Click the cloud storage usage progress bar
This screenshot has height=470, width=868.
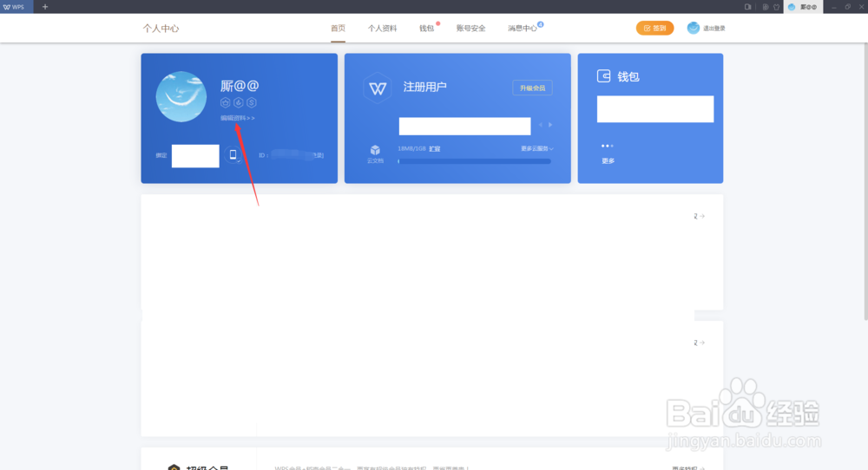point(475,161)
